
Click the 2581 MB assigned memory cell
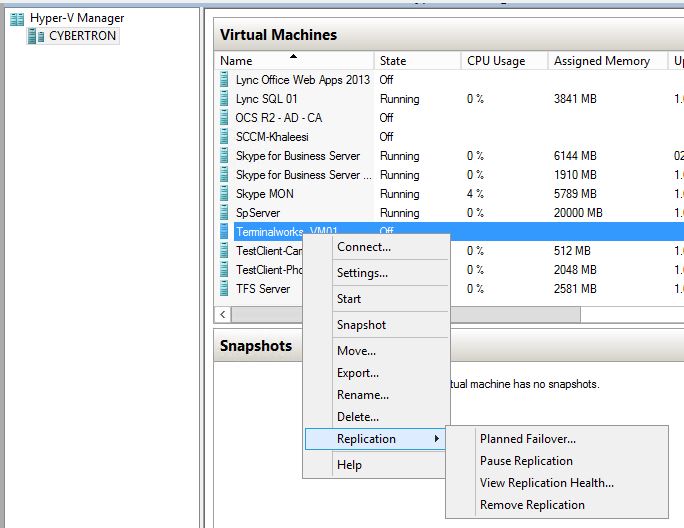575,289
